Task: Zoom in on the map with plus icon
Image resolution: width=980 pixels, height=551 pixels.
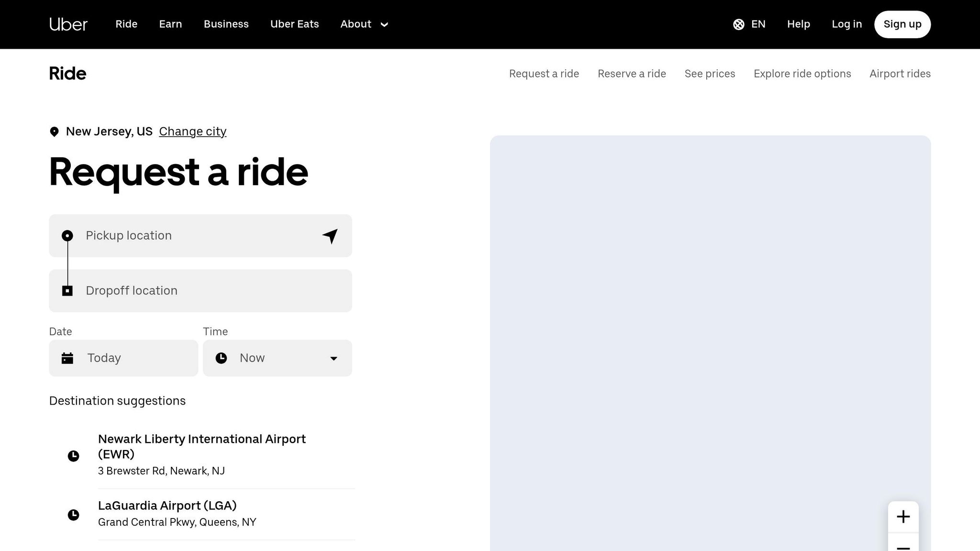Action: (903, 517)
